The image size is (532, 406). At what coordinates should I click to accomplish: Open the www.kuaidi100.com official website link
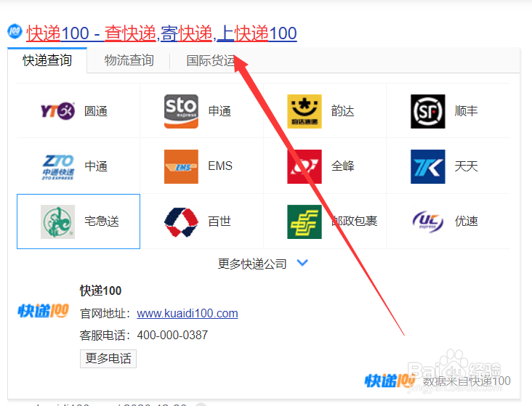188,314
